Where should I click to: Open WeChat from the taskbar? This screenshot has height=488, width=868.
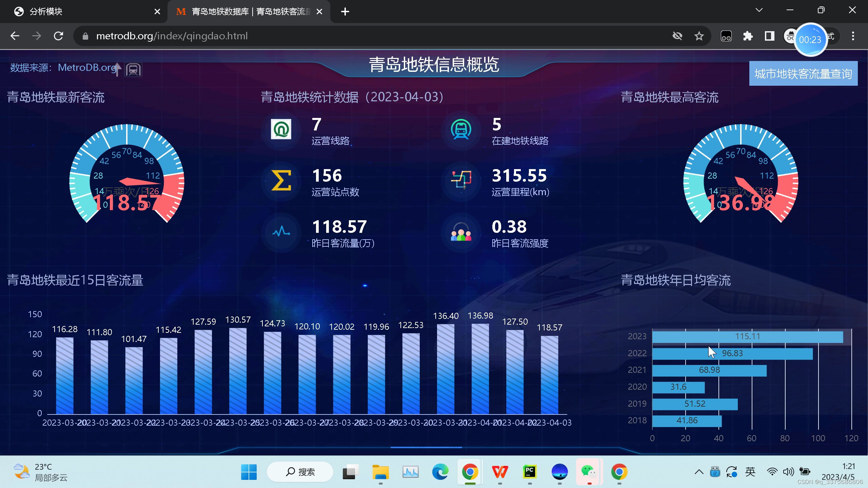(589, 471)
